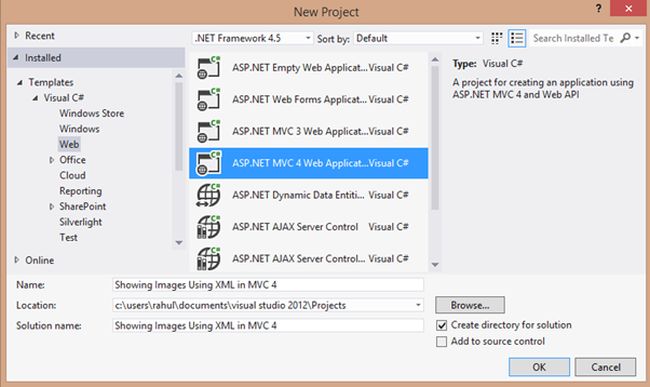Select the ASP.NET Dynamic Data Entities globe icon

tap(209, 195)
